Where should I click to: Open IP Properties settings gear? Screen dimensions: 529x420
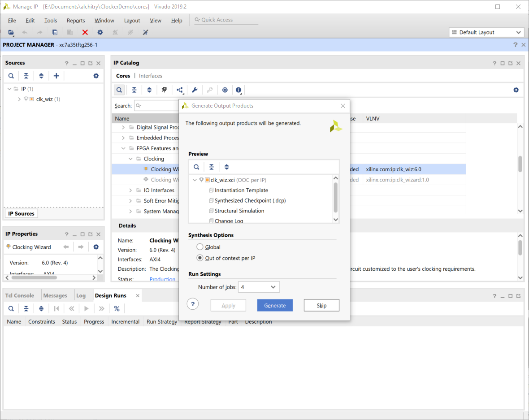point(96,247)
